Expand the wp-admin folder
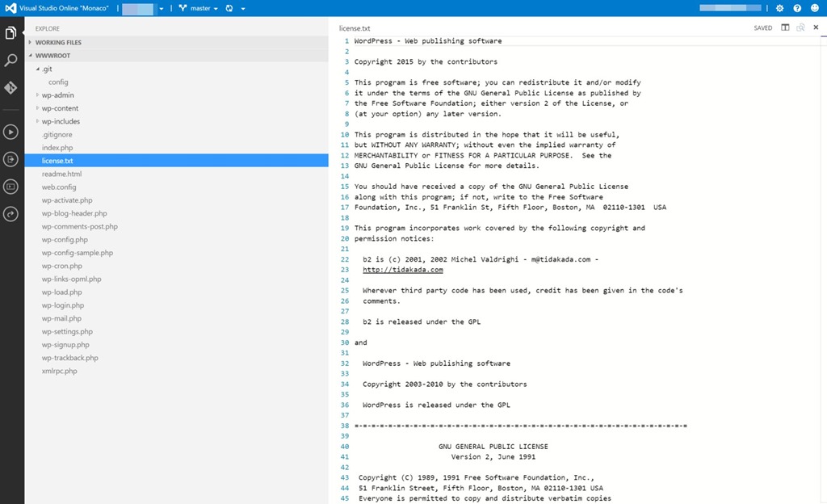This screenshot has width=827, height=504. (57, 95)
